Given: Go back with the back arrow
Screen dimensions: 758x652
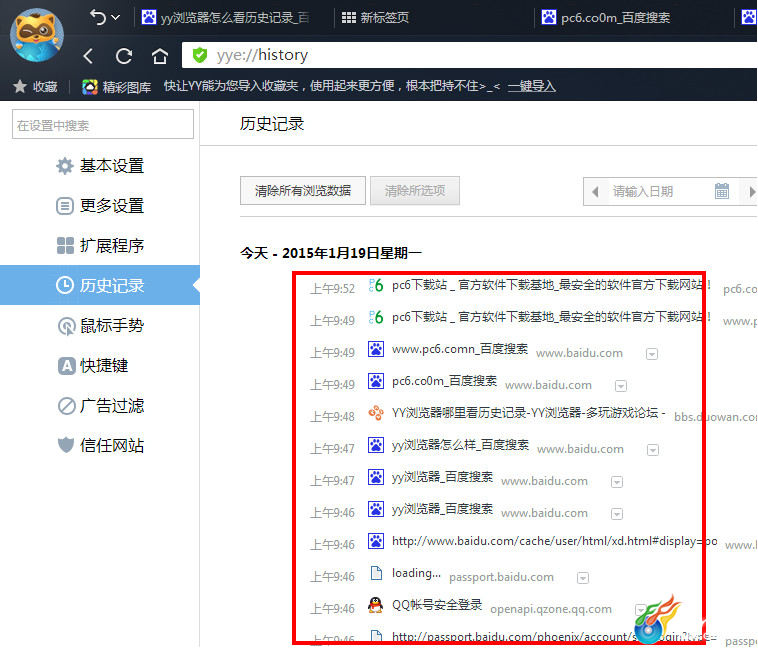Looking at the screenshot, I should [88, 56].
